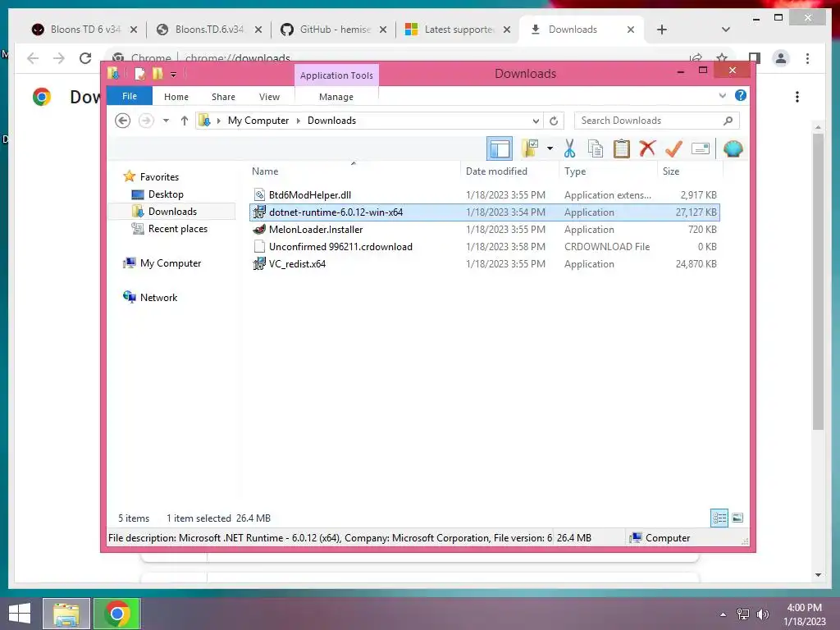This screenshot has width=840, height=630.
Task: Refresh the Downloads folder view
Action: coord(554,121)
